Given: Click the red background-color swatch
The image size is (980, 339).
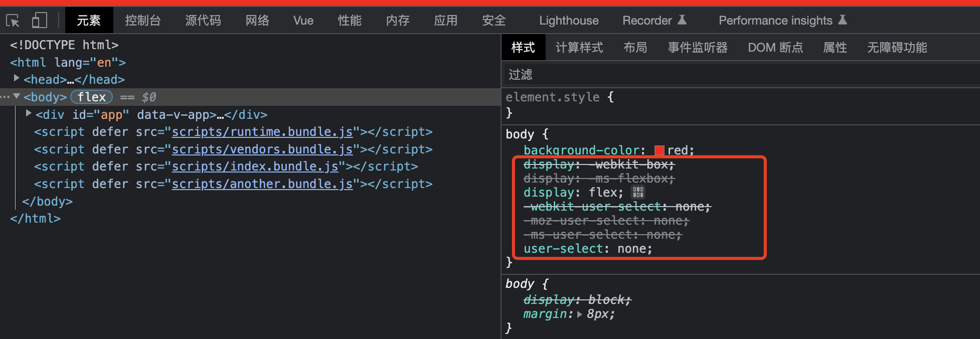Looking at the screenshot, I should [660, 150].
